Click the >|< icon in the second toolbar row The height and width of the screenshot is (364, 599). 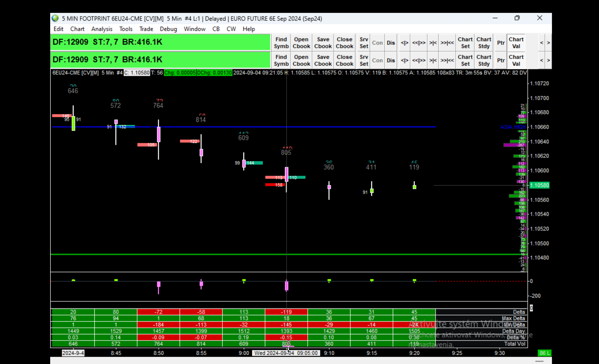pyautogui.click(x=433, y=61)
